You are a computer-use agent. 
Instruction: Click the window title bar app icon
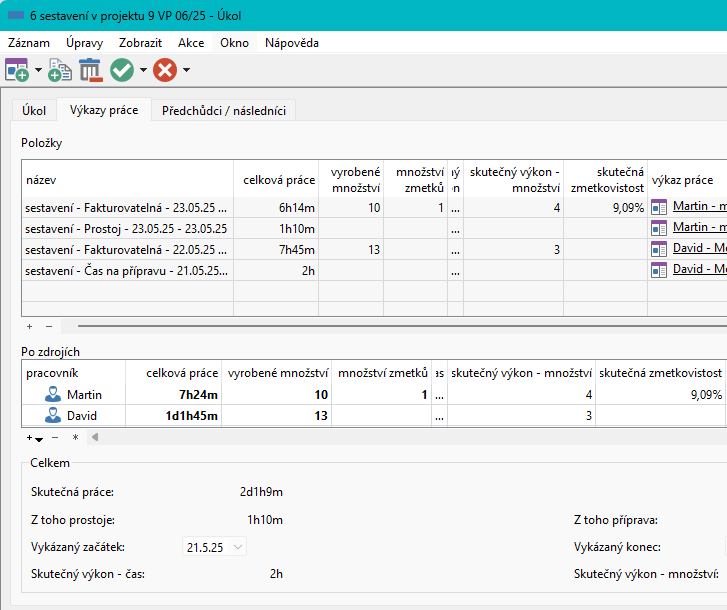pyautogui.click(x=16, y=15)
